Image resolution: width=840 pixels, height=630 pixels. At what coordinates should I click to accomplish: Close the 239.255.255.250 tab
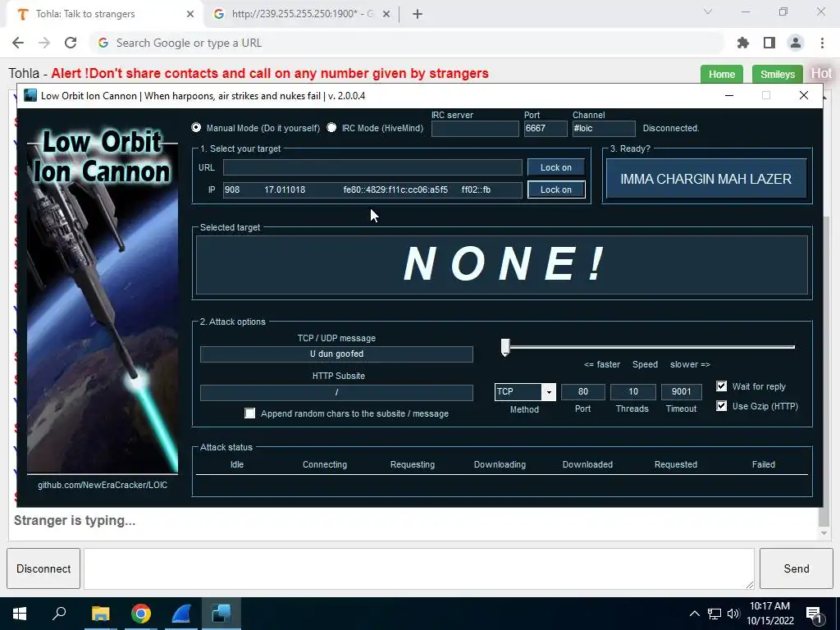pyautogui.click(x=386, y=14)
